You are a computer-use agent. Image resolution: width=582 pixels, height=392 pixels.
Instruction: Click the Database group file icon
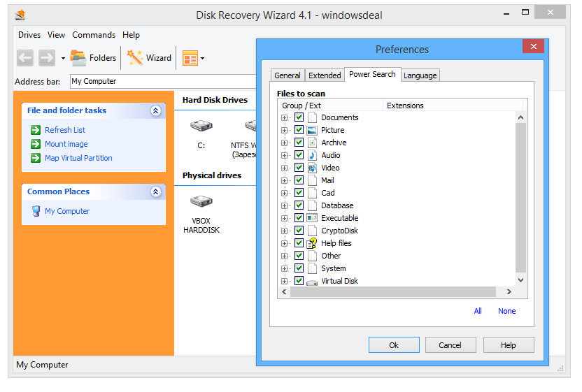point(312,205)
